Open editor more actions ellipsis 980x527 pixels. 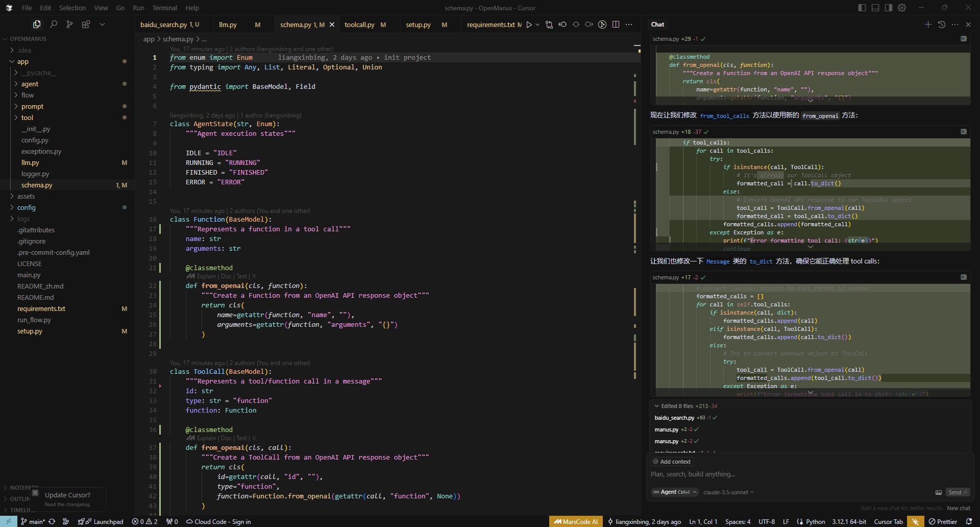[629, 25]
